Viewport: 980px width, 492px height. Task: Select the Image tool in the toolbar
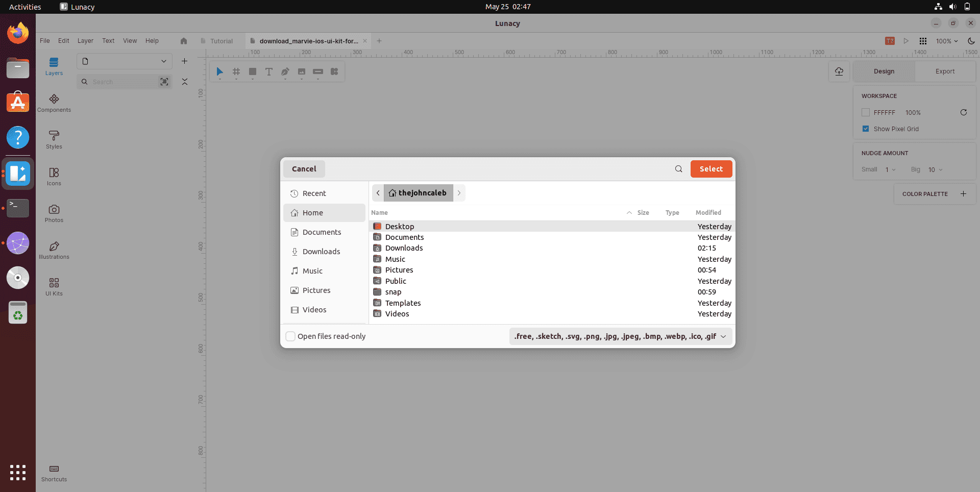302,71
